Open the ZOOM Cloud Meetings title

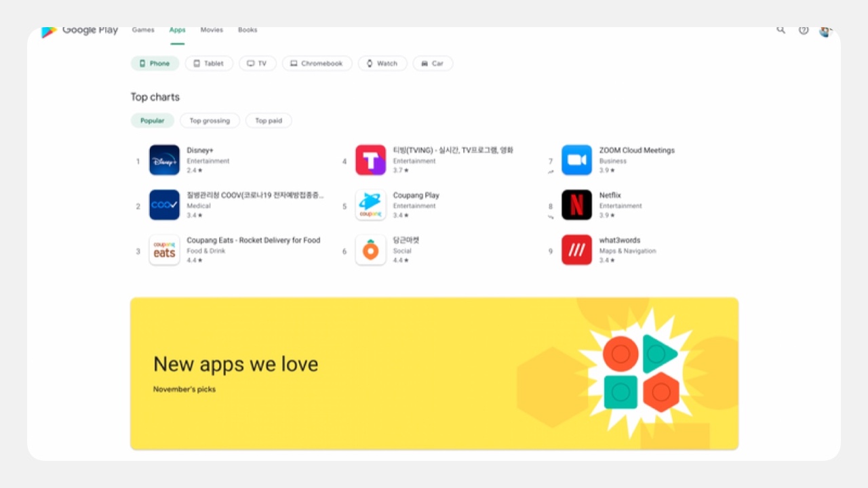point(637,150)
